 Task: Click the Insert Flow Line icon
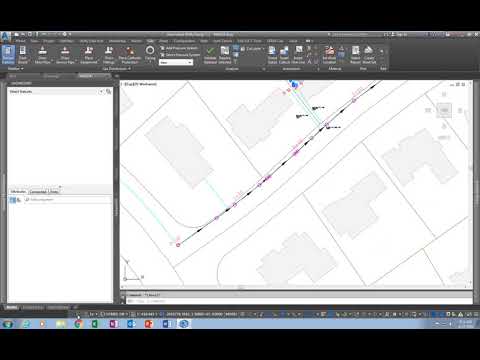click(298, 55)
